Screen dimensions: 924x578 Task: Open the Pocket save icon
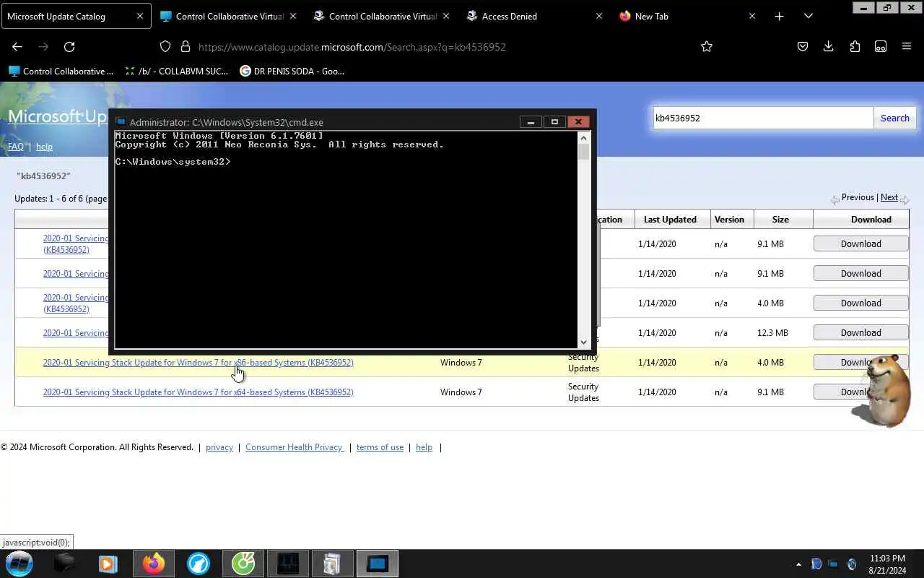click(803, 46)
